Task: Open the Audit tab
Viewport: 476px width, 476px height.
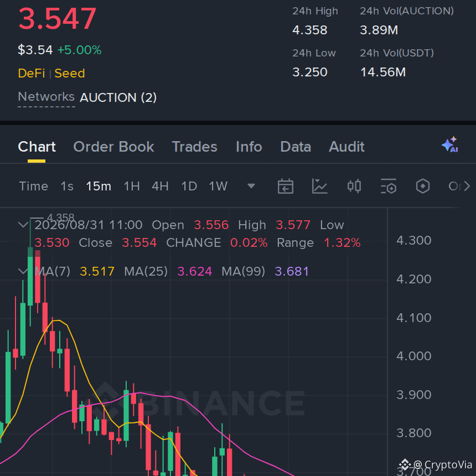Action: (347, 147)
